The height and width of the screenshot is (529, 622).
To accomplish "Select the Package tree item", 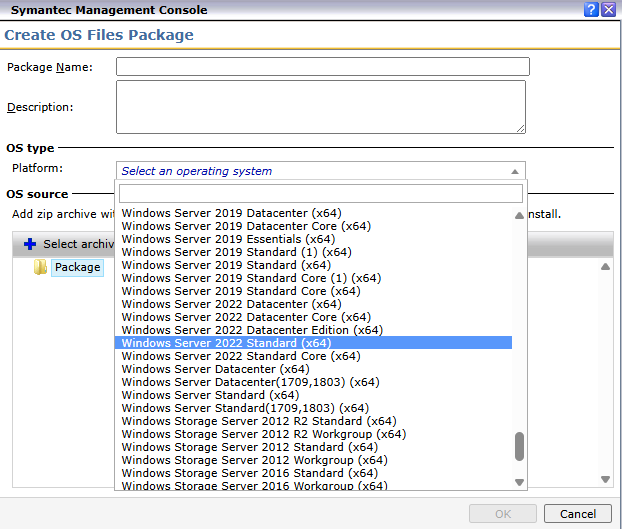I will [77, 267].
